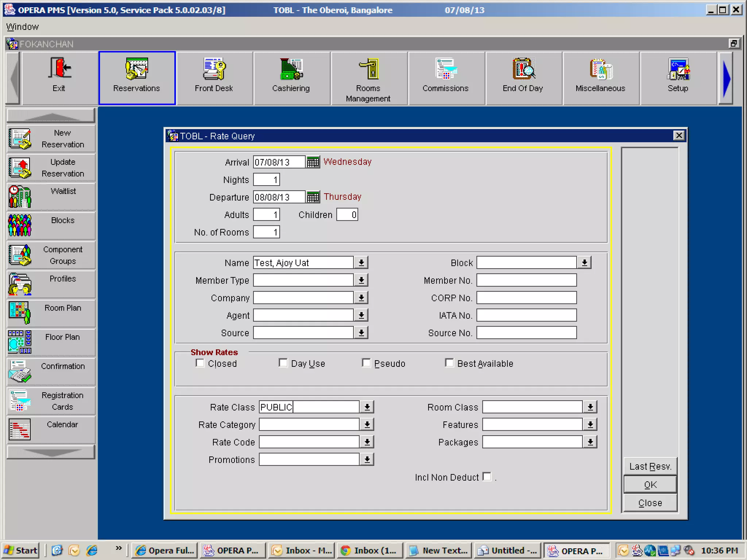Expand the Rate Class dropdown
Screen dimensions: 747x560
367,407
